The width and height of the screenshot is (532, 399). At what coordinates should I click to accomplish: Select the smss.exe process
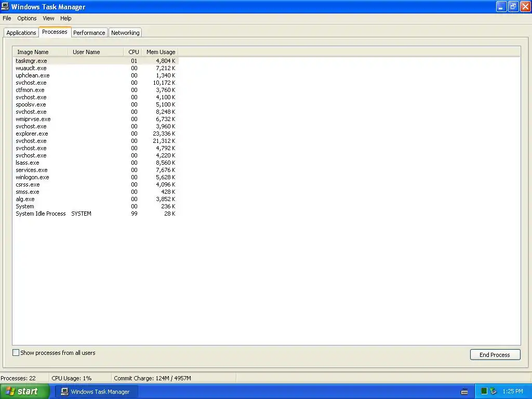[96, 192]
